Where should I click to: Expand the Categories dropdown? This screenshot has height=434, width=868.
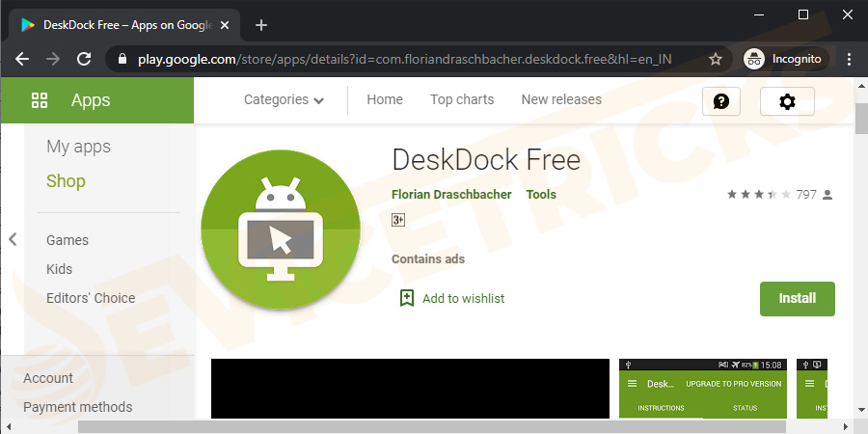coord(284,99)
